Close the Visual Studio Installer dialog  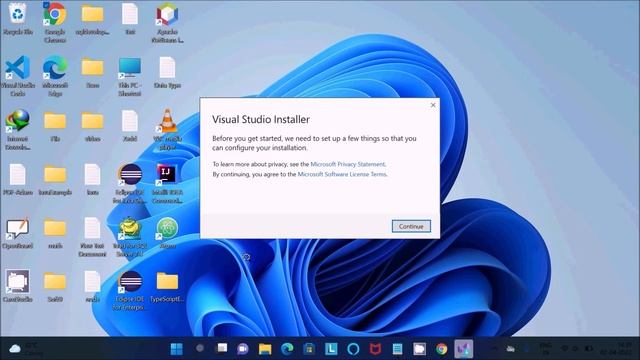tap(433, 105)
